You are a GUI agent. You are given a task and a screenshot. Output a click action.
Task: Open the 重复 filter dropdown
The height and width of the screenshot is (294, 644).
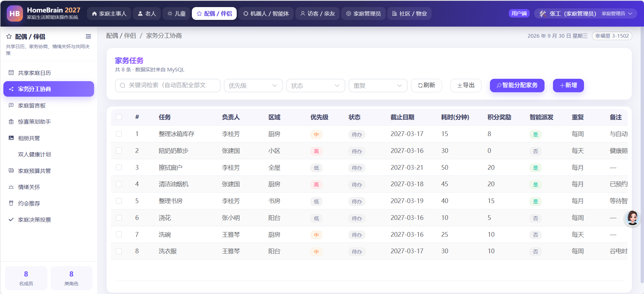click(x=378, y=86)
